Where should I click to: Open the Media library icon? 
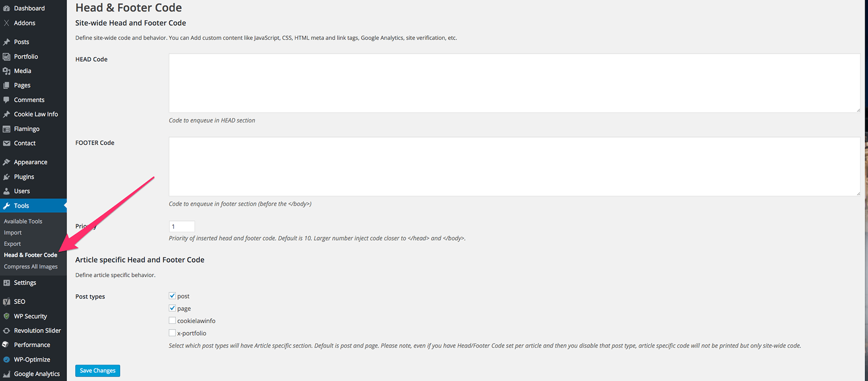[x=6, y=71]
